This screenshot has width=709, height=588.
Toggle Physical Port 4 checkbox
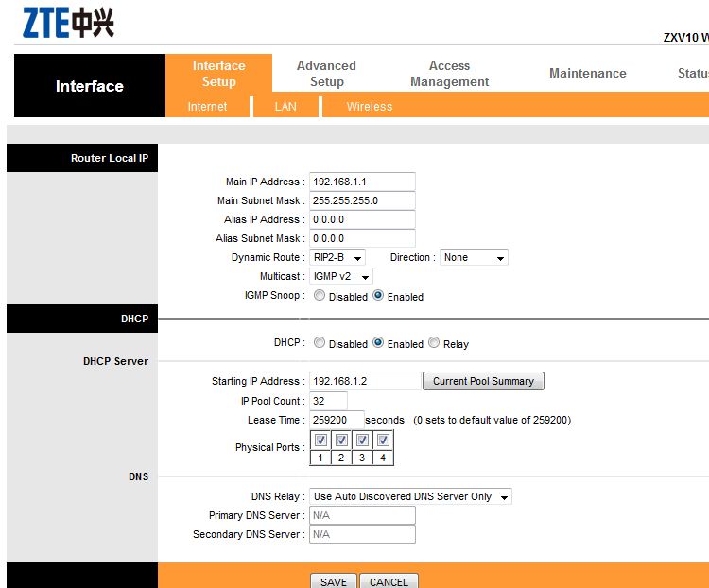coord(383,440)
